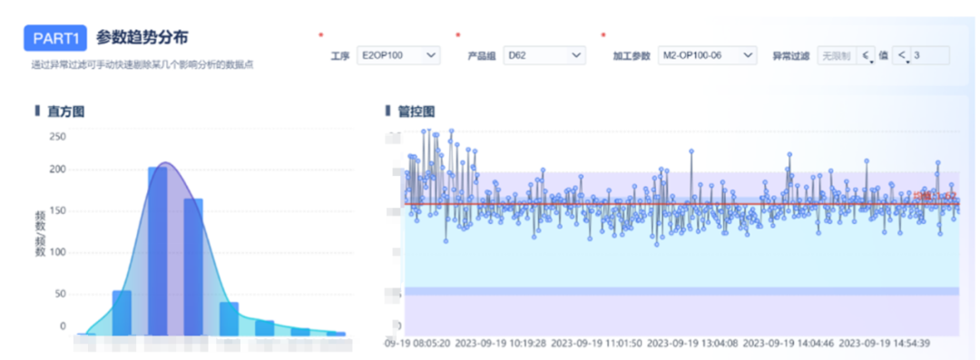The width and height of the screenshot is (980, 360).
Task: Click the short histogram bar near 50
Action: 122,313
